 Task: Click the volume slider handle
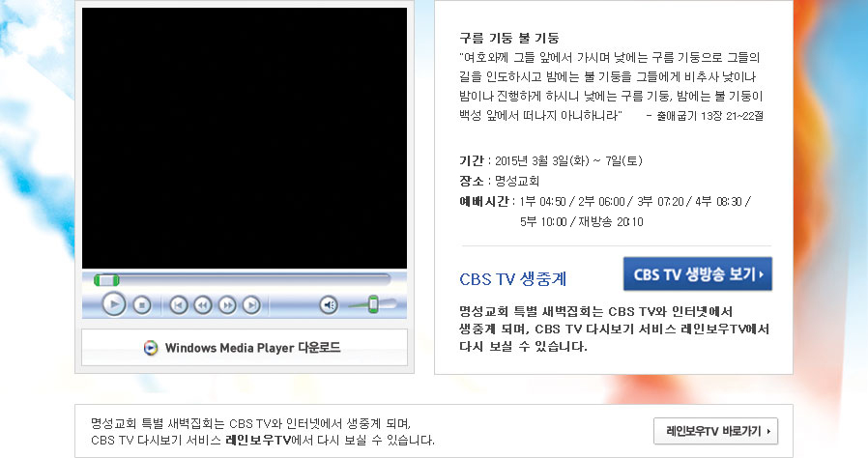[x=374, y=304]
